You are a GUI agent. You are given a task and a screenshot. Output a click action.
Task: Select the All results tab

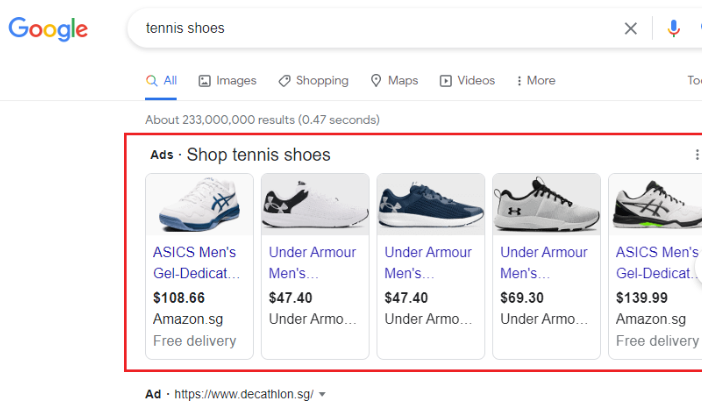pos(161,81)
